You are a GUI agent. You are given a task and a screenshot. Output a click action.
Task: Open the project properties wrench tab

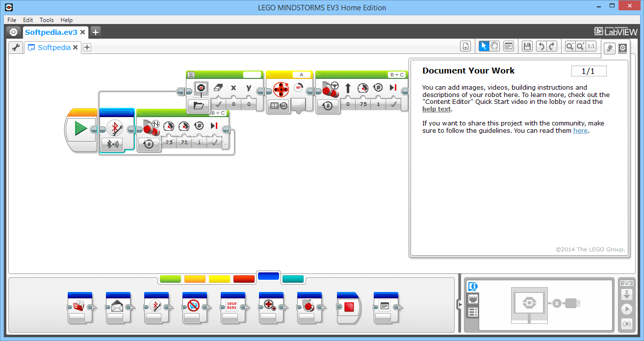click(x=16, y=48)
